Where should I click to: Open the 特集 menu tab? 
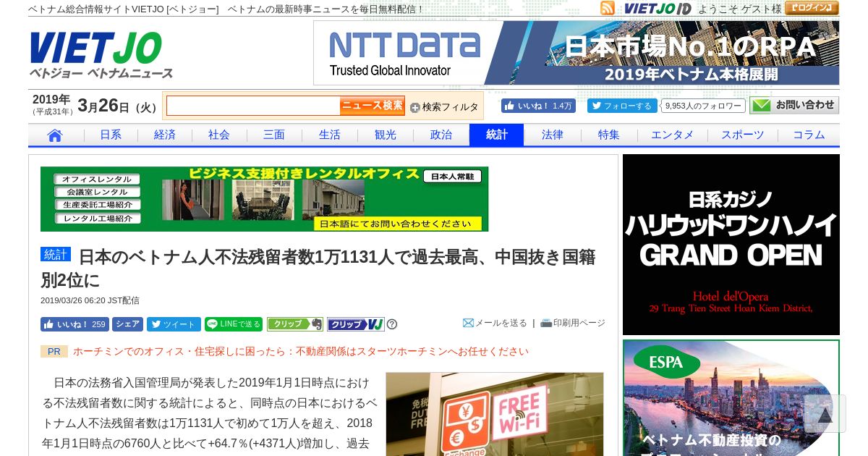tap(609, 135)
